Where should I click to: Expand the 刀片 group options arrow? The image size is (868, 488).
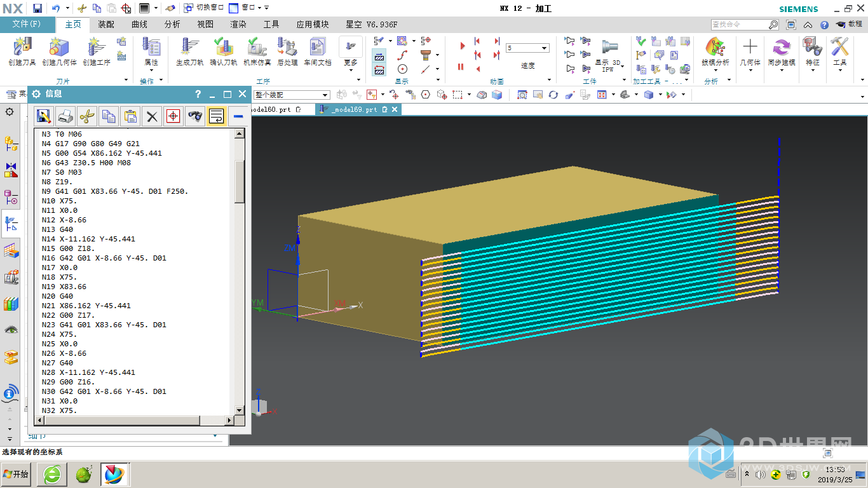[126, 80]
